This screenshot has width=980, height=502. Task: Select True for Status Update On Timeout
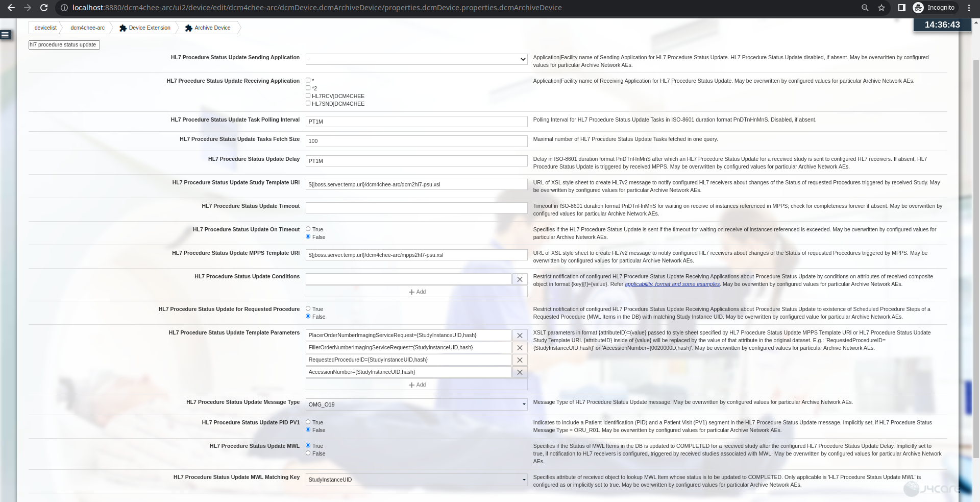[x=308, y=229]
